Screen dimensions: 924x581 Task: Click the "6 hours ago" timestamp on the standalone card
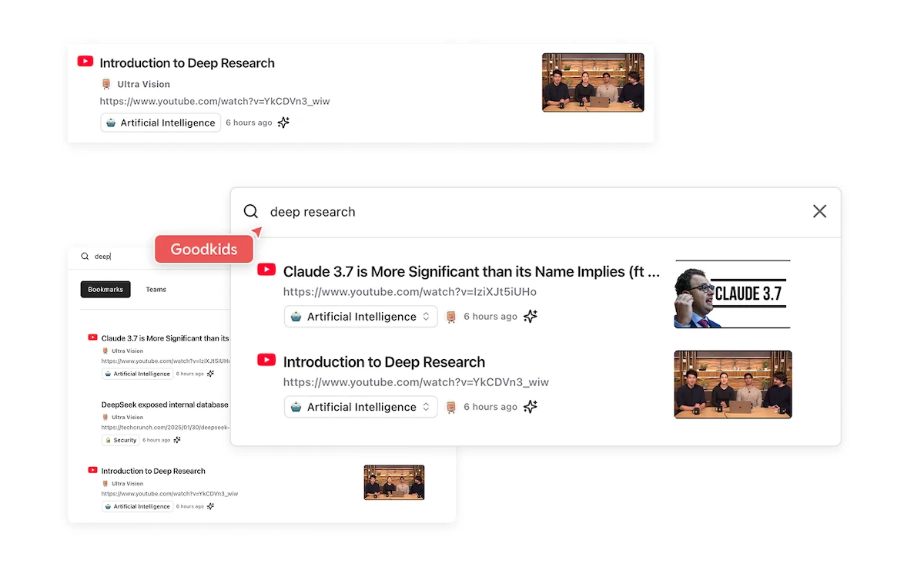coord(249,123)
